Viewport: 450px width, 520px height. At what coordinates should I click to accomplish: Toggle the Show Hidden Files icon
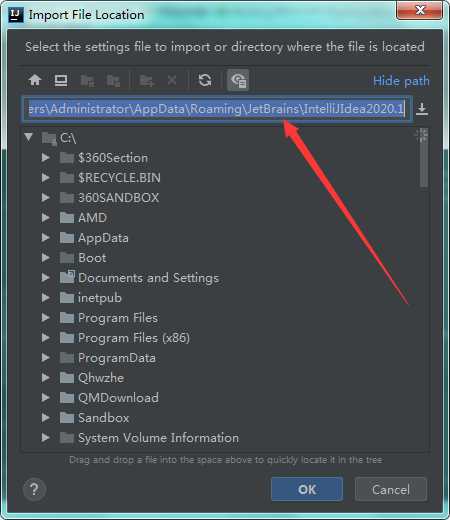[238, 80]
